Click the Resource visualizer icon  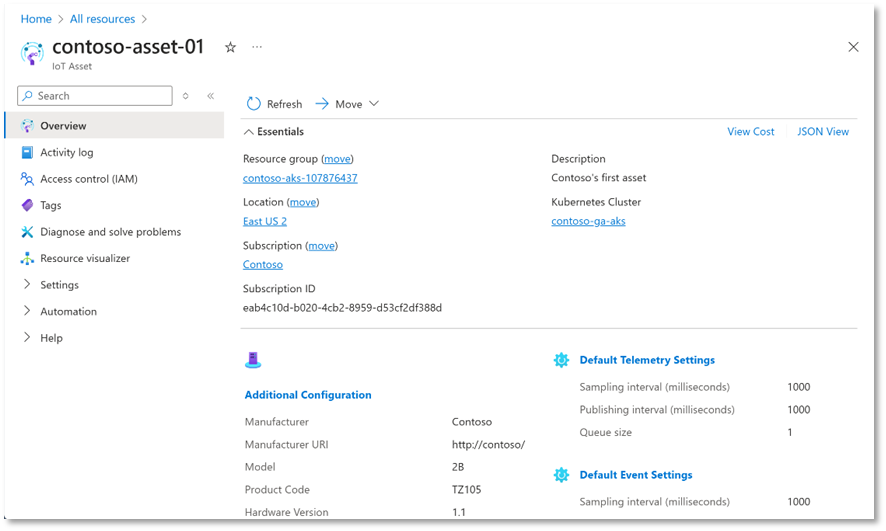pos(27,258)
